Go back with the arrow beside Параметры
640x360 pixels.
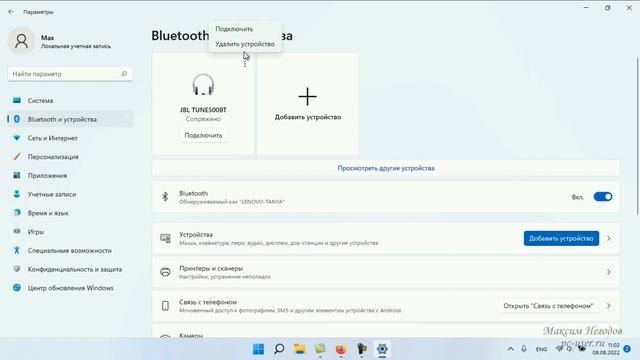coord(11,12)
